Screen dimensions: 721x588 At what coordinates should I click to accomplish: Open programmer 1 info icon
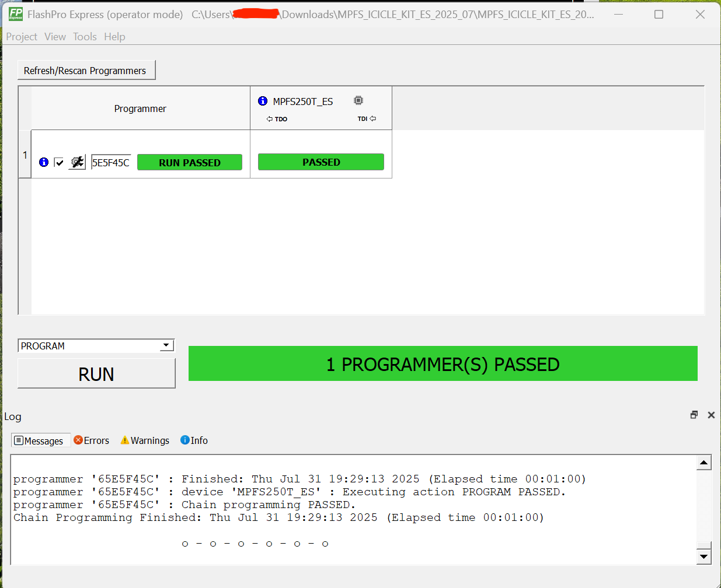tap(44, 162)
